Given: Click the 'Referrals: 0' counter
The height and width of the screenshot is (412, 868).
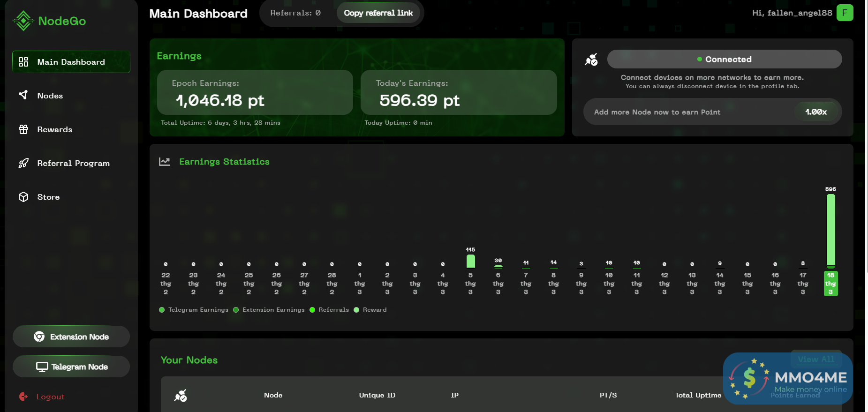Looking at the screenshot, I should tap(295, 13).
